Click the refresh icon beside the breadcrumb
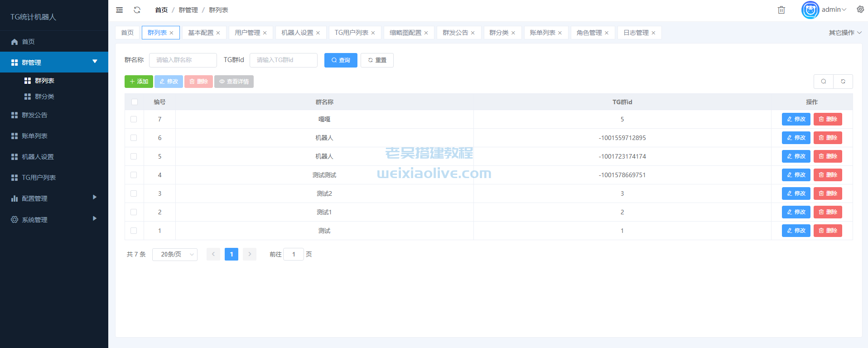 137,10
